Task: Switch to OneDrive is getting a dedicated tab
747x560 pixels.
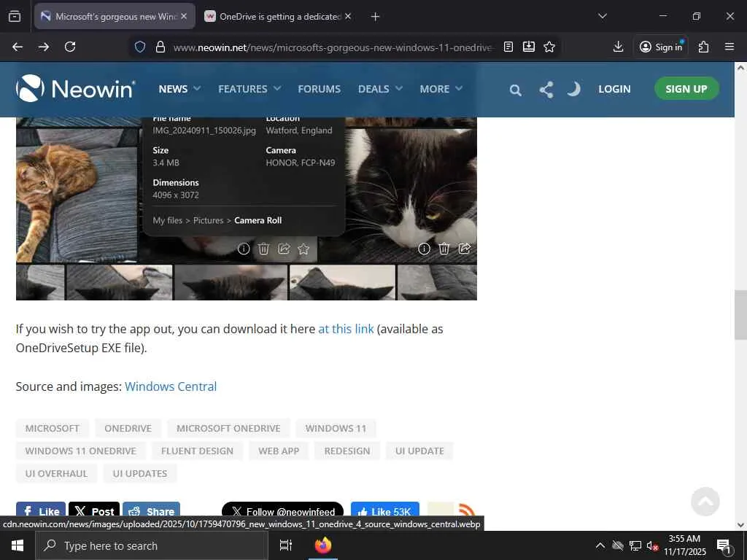Action: tap(278, 17)
